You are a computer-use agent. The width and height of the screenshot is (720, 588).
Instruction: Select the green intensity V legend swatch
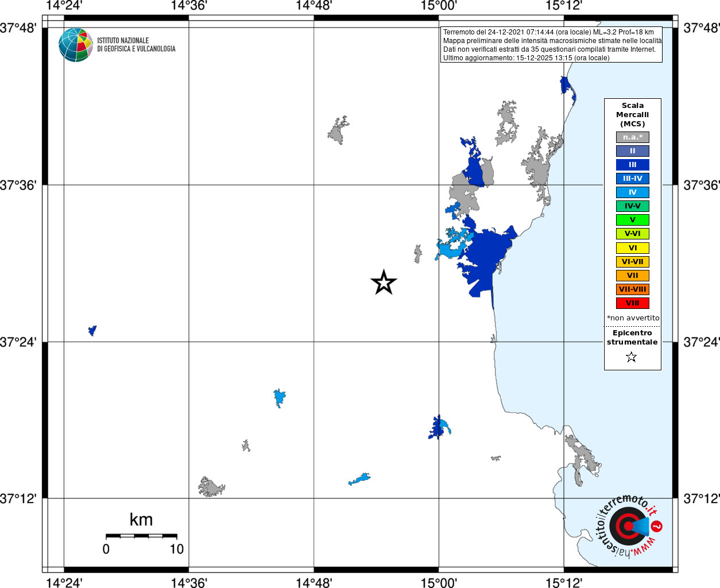tap(633, 220)
